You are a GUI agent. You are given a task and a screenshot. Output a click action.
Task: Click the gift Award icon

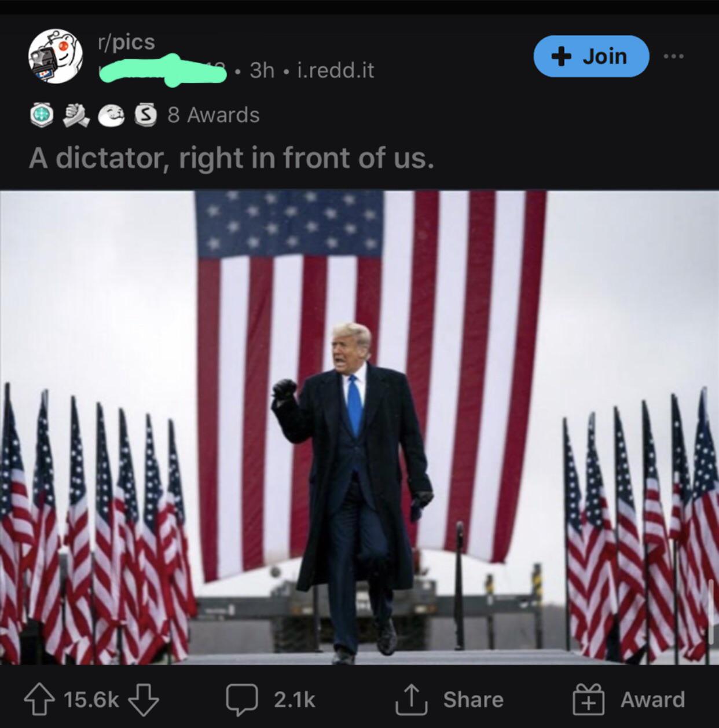[589, 698]
